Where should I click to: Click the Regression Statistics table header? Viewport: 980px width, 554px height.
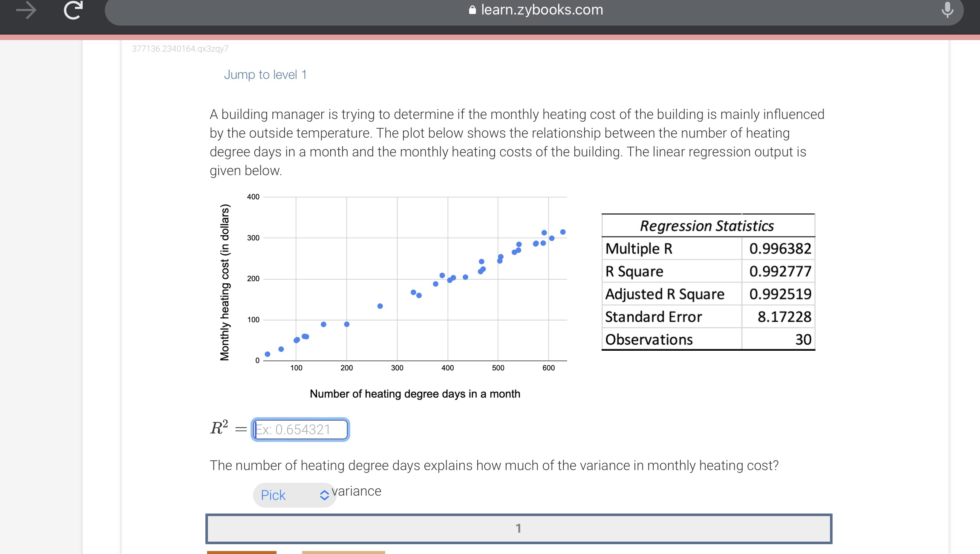(x=707, y=226)
